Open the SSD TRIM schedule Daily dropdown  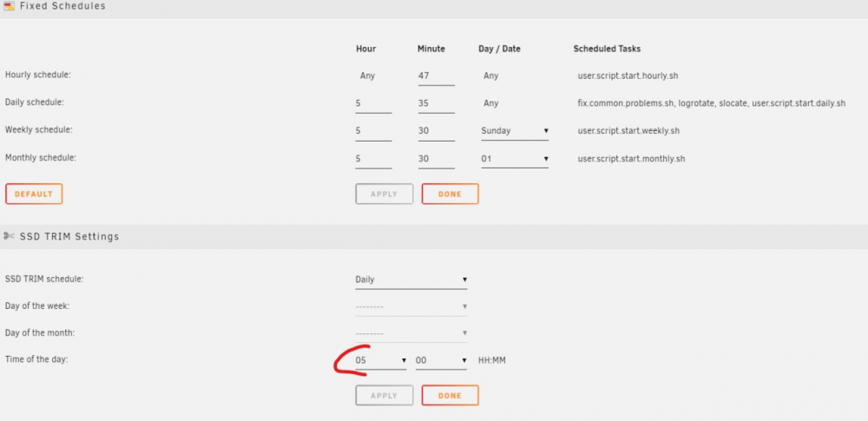tap(411, 280)
